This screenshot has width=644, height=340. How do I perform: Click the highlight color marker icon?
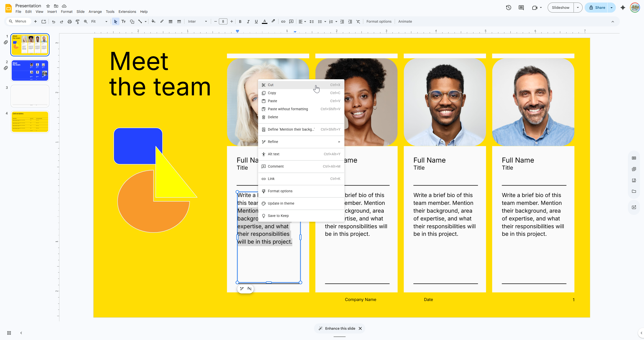point(273,22)
